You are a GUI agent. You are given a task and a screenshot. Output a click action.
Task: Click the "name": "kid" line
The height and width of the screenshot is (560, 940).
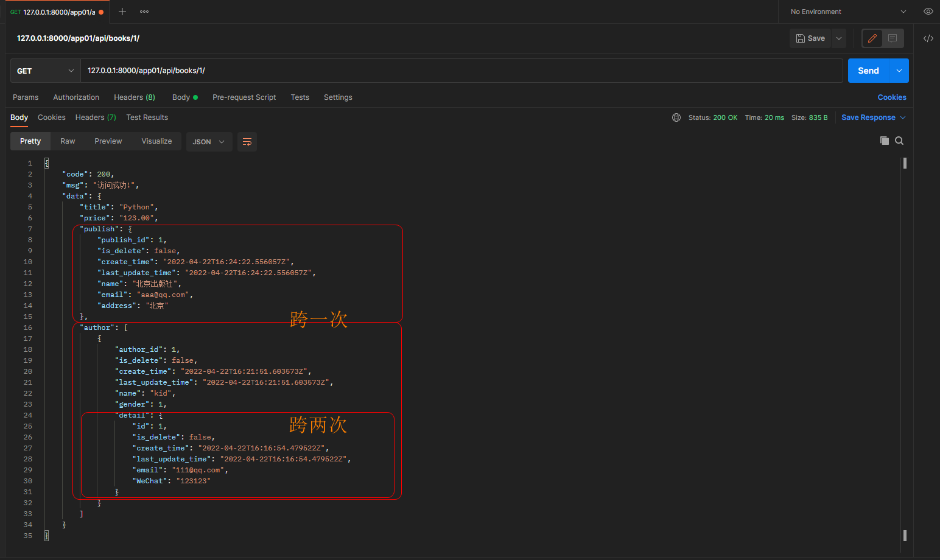pyautogui.click(x=145, y=393)
